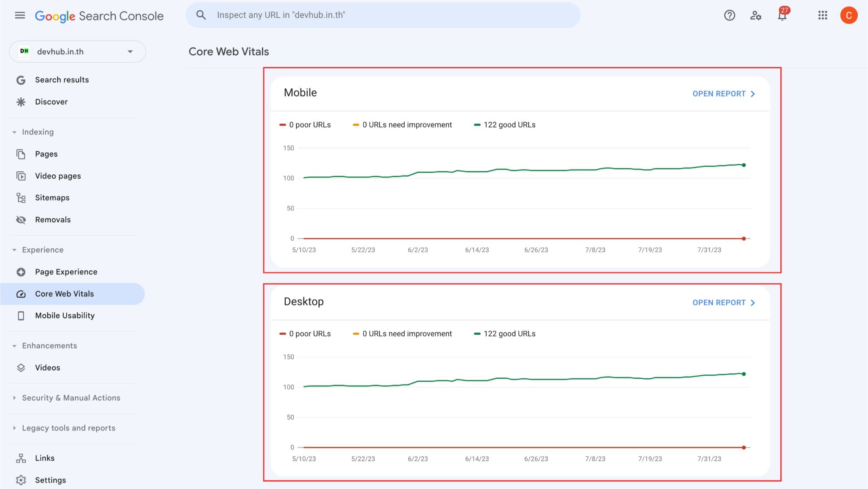This screenshot has height=489, width=868.
Task: Click the Video pages icon
Action: (x=21, y=176)
